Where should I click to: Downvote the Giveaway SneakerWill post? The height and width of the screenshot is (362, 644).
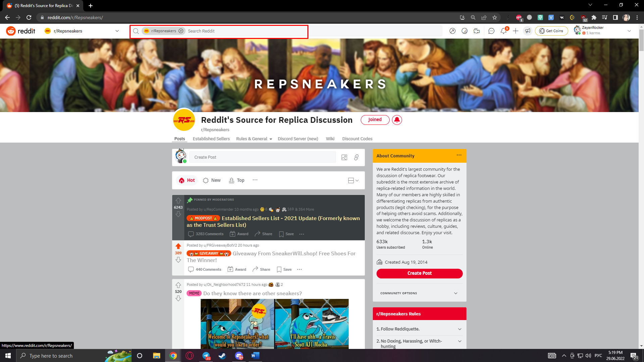tap(178, 260)
